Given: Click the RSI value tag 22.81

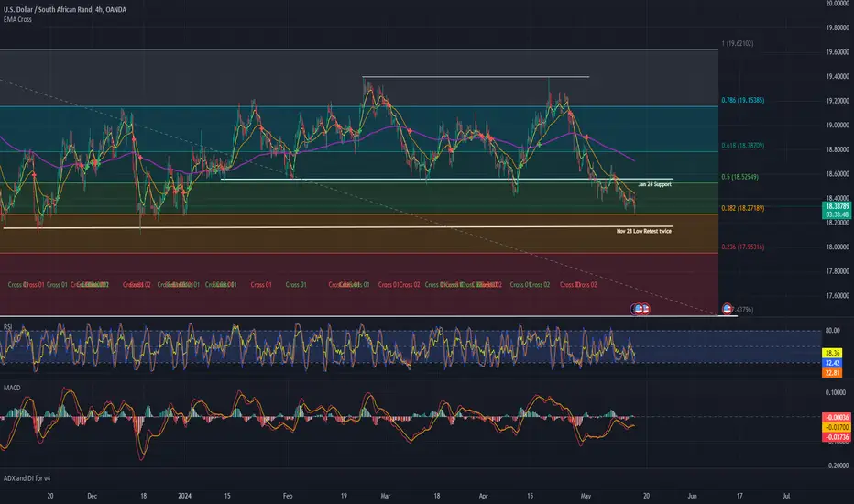Looking at the screenshot, I should pyautogui.click(x=832, y=373).
